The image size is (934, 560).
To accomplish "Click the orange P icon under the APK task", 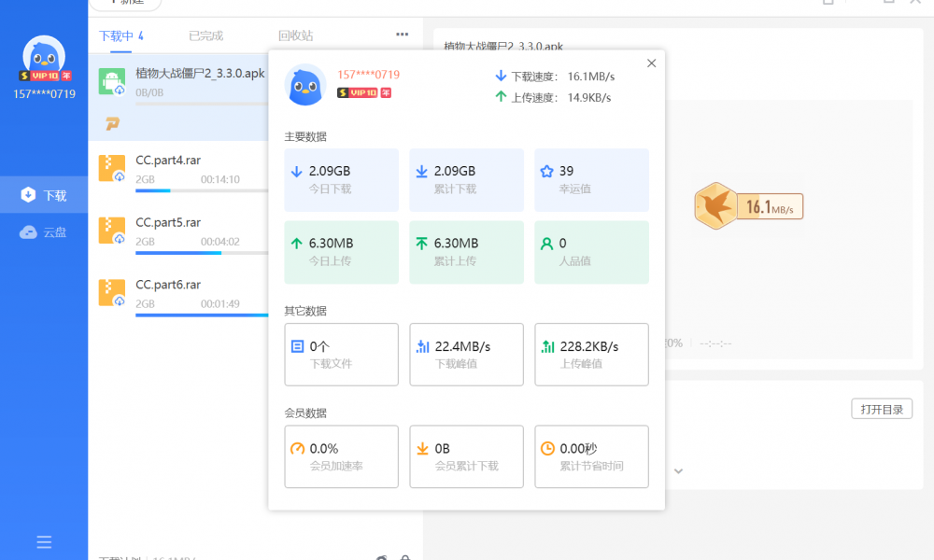I will coord(112,124).
